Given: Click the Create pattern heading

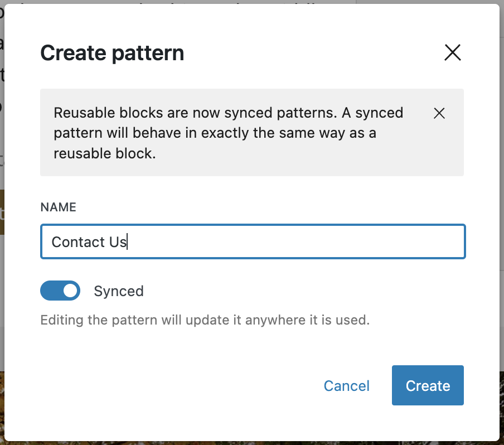Looking at the screenshot, I should (x=112, y=53).
